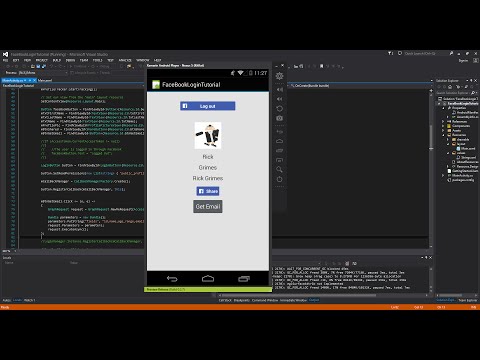Switch to Immediate Window tab
Viewport: 480px width, 360px height.
pos(293,300)
